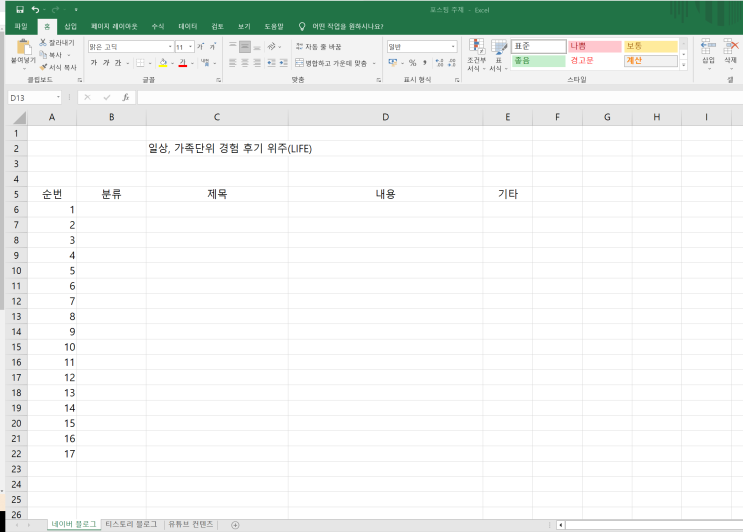743x532 pixels.
Task: Increase the cell indent
Action: pyautogui.click(x=283, y=63)
